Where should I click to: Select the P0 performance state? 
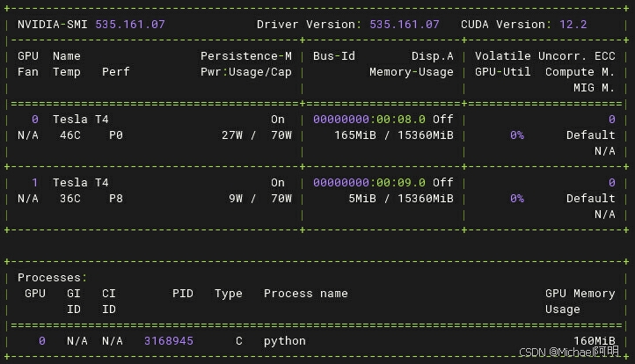(x=116, y=135)
